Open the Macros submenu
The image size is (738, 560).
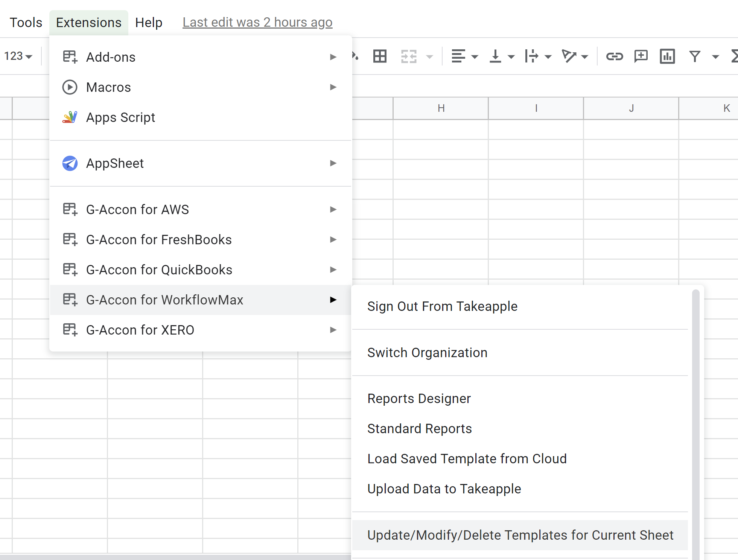point(201,87)
